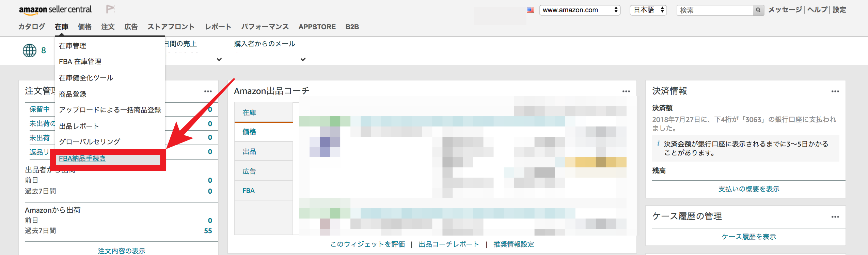Open the カタログ menu
This screenshot has width=868, height=255.
point(32,27)
